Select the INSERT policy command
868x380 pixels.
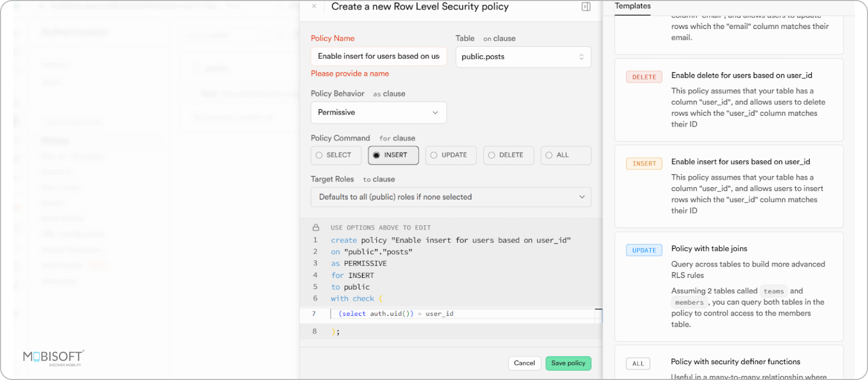pyautogui.click(x=393, y=155)
